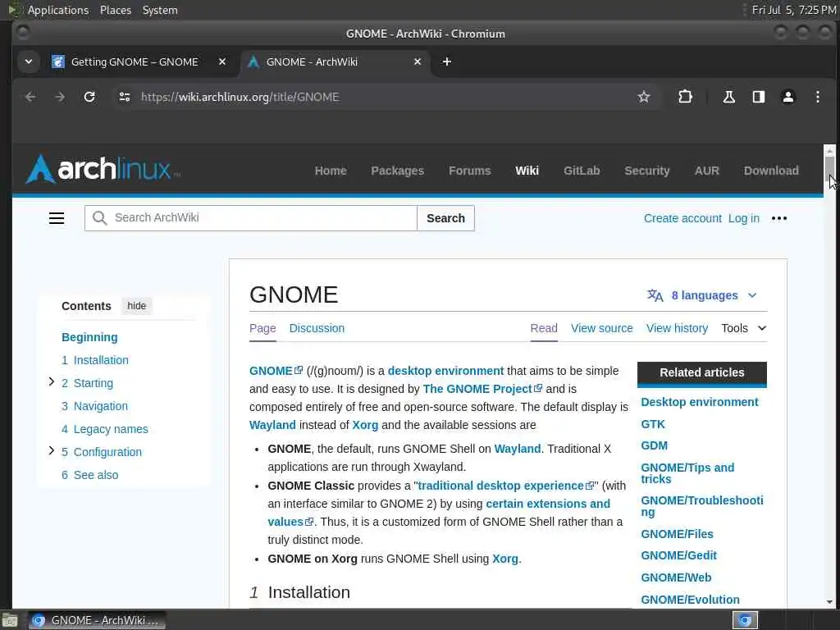Open wiki personal tools ellipsis menu

click(x=779, y=218)
